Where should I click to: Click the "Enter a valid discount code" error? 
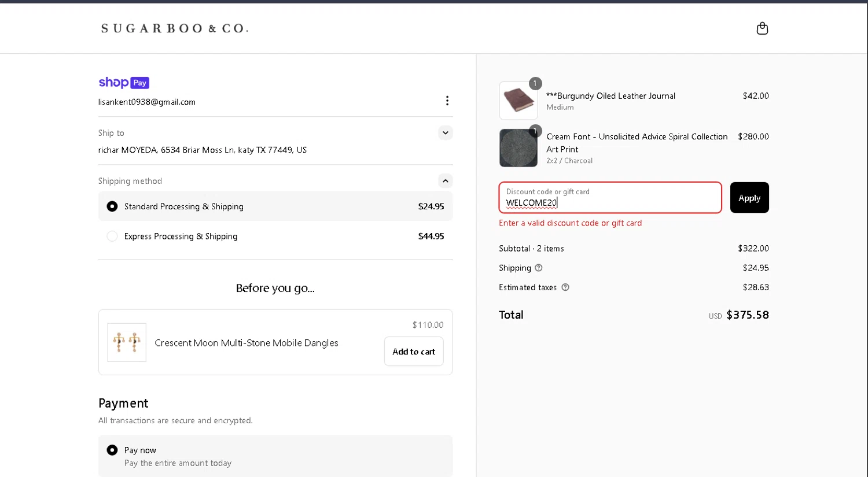(x=570, y=223)
